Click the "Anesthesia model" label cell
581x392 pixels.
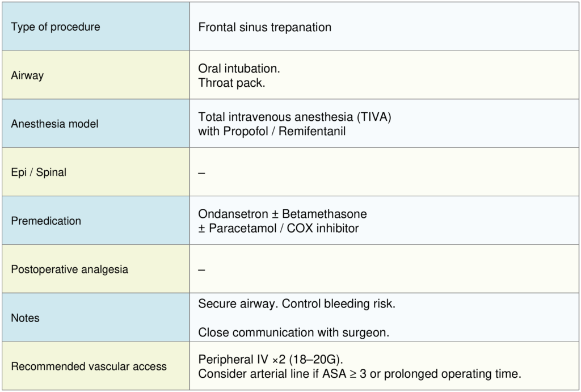point(53,124)
